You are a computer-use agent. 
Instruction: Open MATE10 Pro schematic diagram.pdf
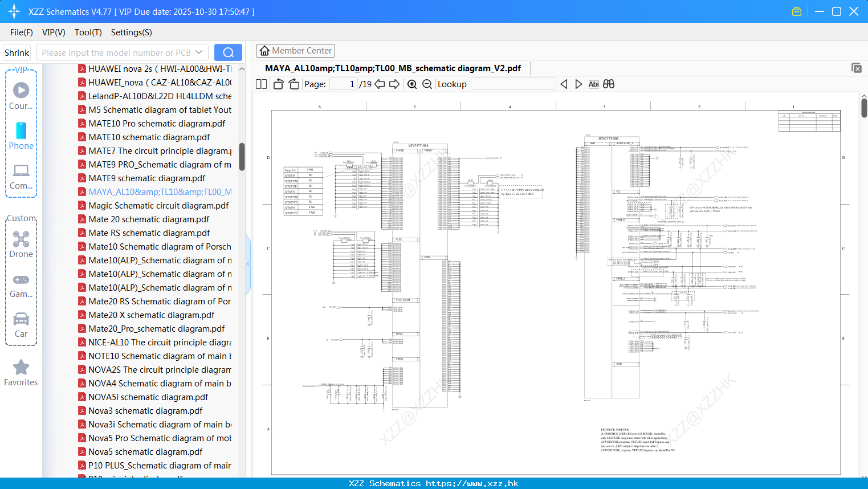click(151, 123)
